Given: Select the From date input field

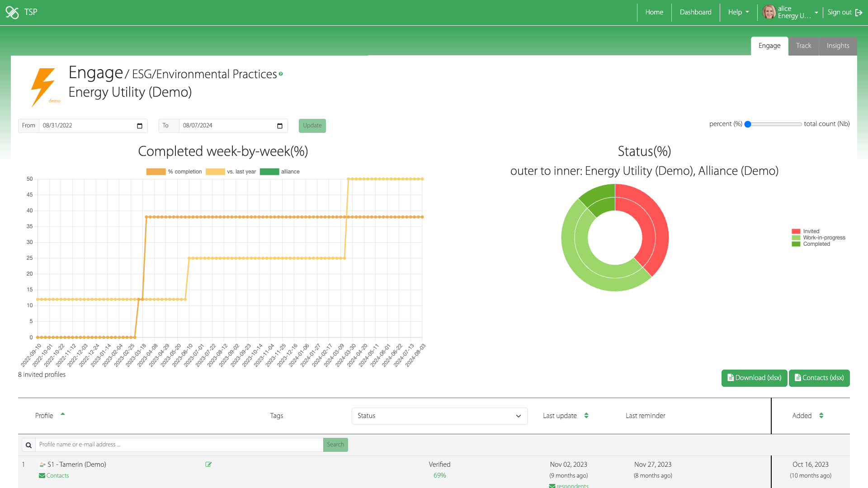Looking at the screenshot, I should pos(92,126).
